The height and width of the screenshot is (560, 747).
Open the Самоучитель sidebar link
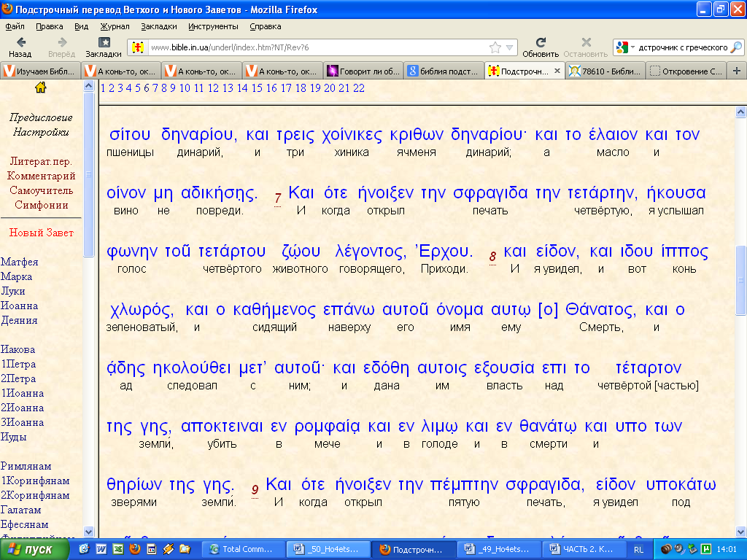[x=42, y=190]
